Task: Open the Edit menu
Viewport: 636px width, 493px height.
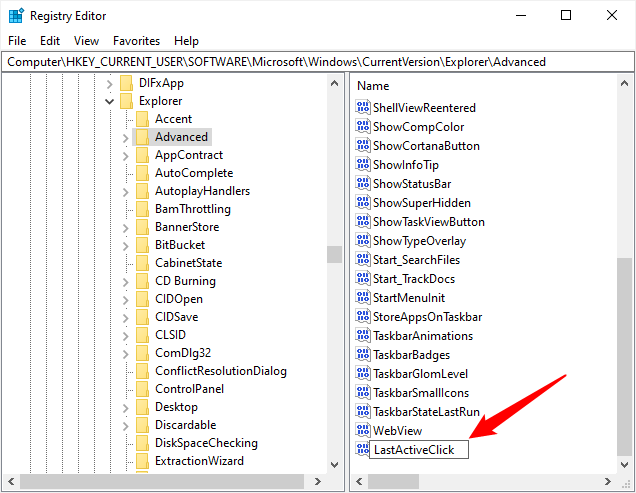Action: (x=50, y=41)
